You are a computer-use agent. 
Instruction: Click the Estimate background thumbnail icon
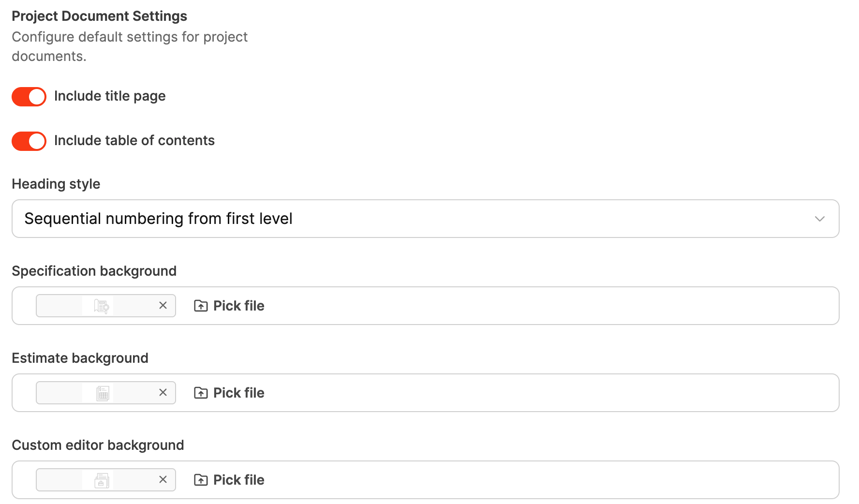[x=103, y=393]
